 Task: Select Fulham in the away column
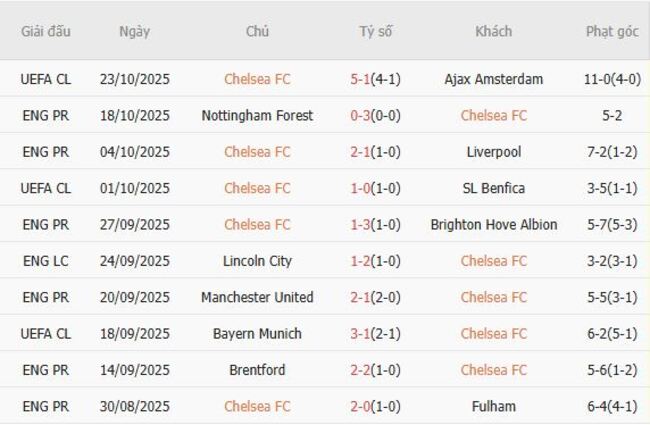tap(493, 406)
